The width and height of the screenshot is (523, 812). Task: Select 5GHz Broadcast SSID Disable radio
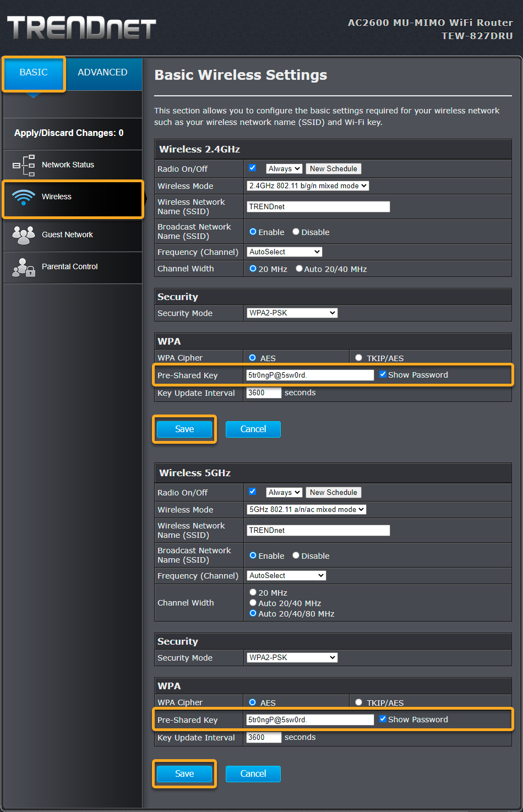pyautogui.click(x=296, y=555)
